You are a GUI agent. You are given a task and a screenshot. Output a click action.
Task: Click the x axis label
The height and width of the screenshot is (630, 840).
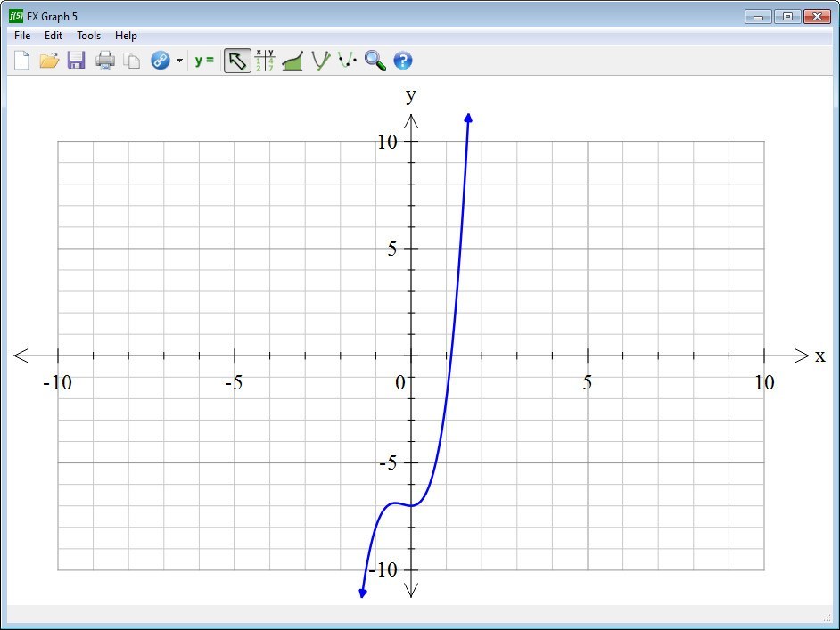point(819,356)
